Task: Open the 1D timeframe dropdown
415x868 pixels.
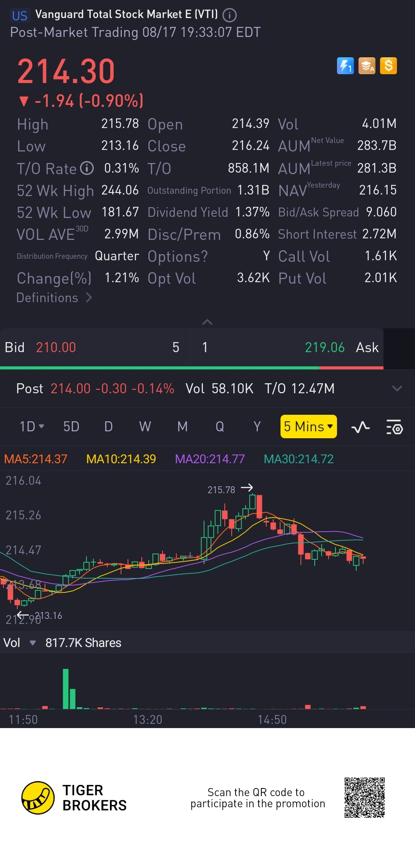Action: (x=32, y=426)
